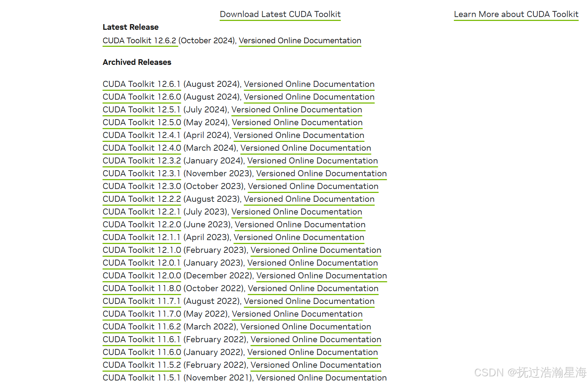588x383 pixels.
Task: Open Learn More about CUDA Toolkit link
Action: coord(516,14)
